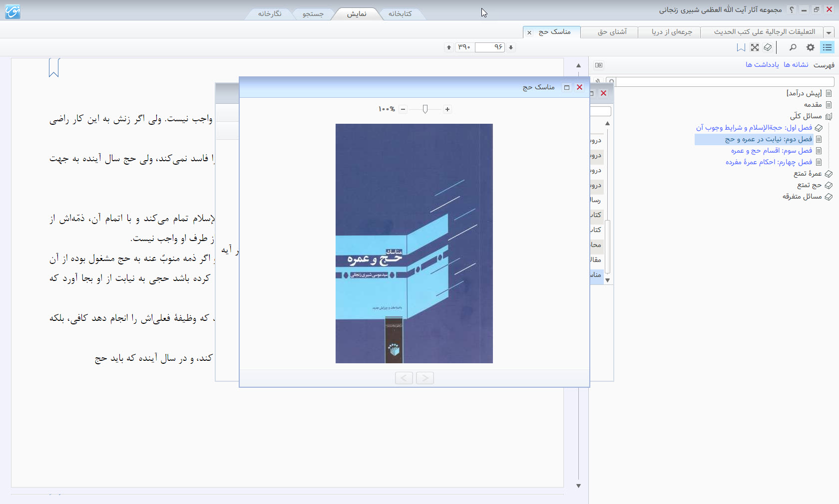Click page icon beside مقدمه
This screenshot has height=504, width=839.
[x=829, y=105]
